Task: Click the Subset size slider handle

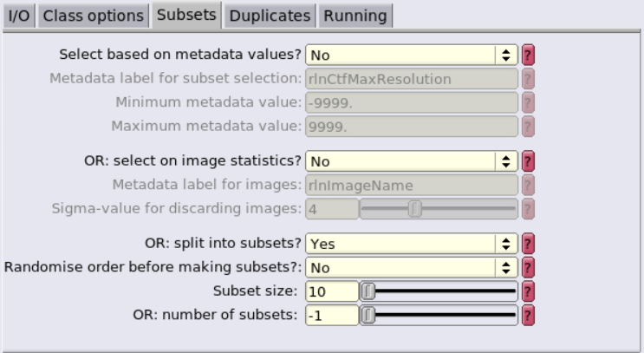Action: (x=368, y=291)
